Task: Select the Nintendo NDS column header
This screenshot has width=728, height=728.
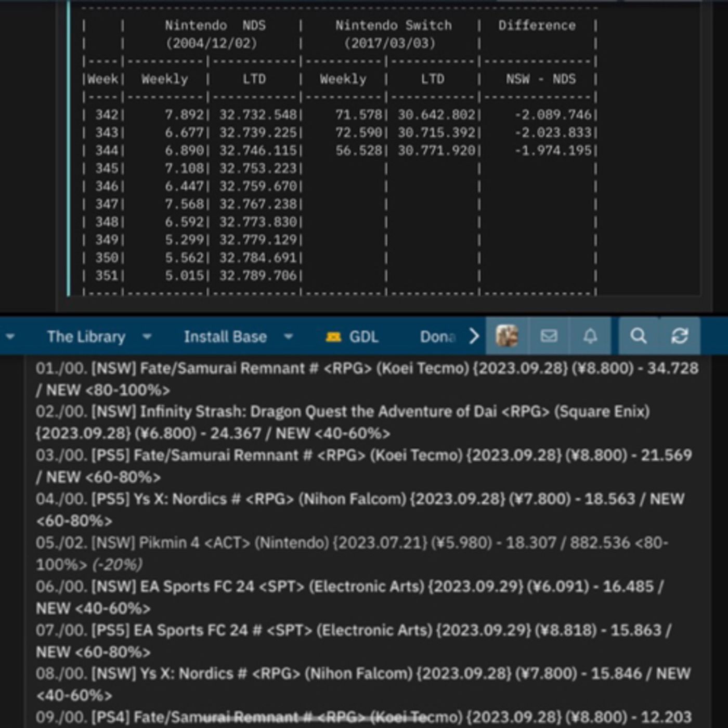Action: point(215,25)
